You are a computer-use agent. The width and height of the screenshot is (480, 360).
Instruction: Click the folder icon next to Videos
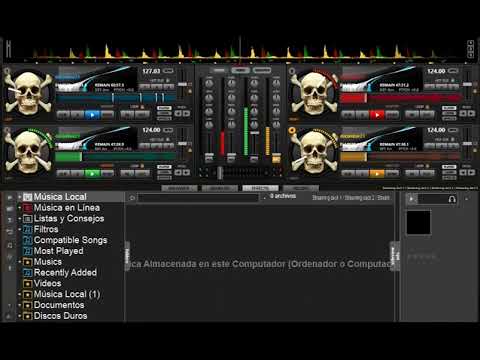point(28,284)
